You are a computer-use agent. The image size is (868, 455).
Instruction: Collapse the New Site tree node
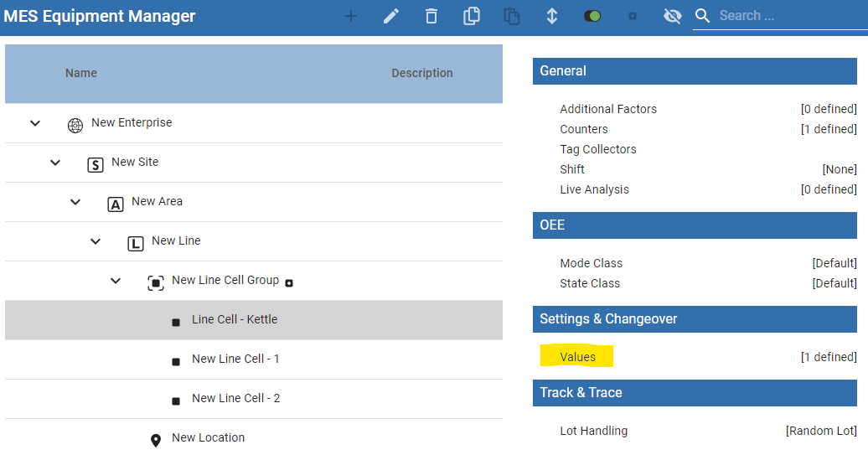tap(55, 163)
